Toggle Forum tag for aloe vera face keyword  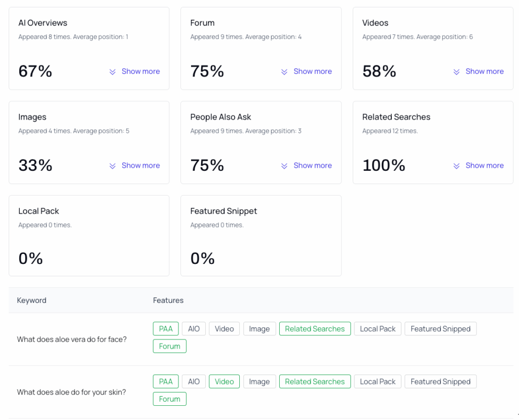click(169, 347)
